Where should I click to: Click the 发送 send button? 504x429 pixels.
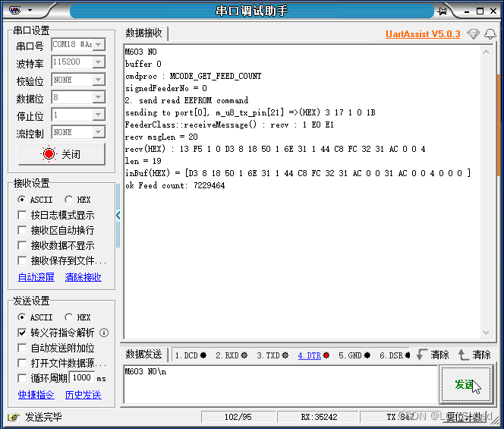pyautogui.click(x=466, y=384)
